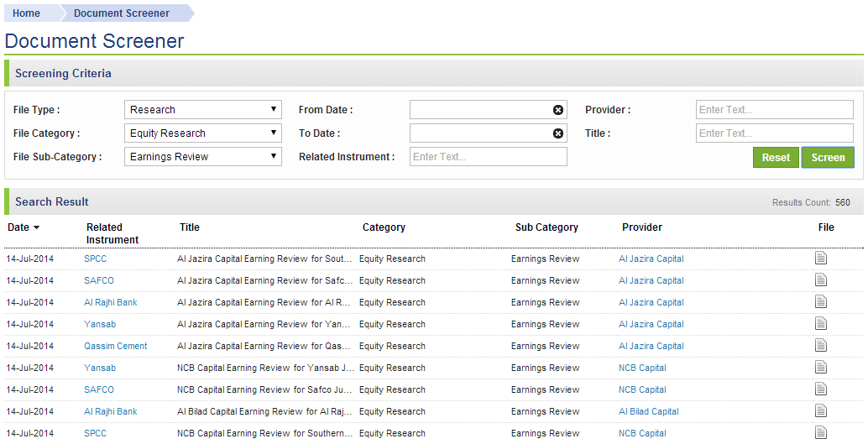The width and height of the screenshot is (868, 444).
Task: Open file icon for SAFCO Al Jazira row
Action: point(820,279)
